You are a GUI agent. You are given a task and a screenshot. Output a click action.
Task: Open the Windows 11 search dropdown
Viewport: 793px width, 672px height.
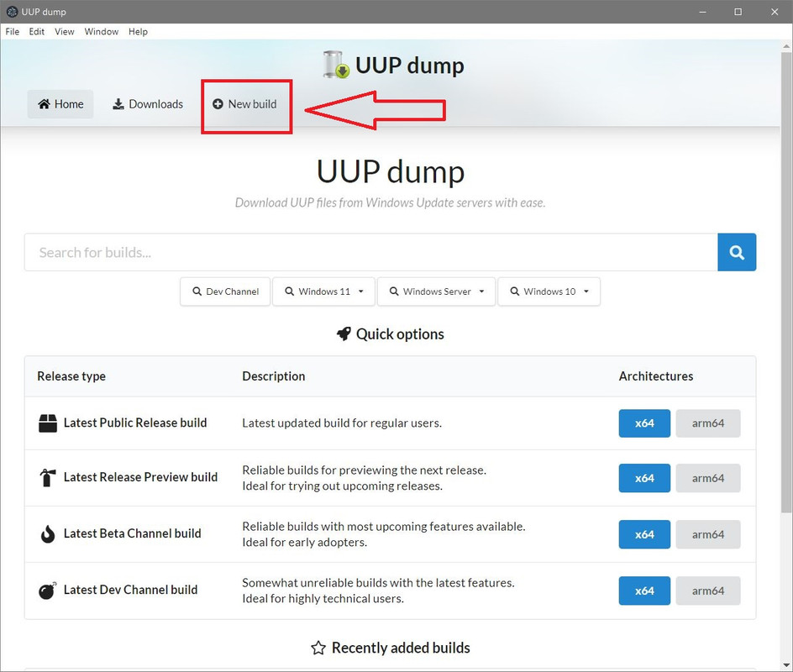323,291
